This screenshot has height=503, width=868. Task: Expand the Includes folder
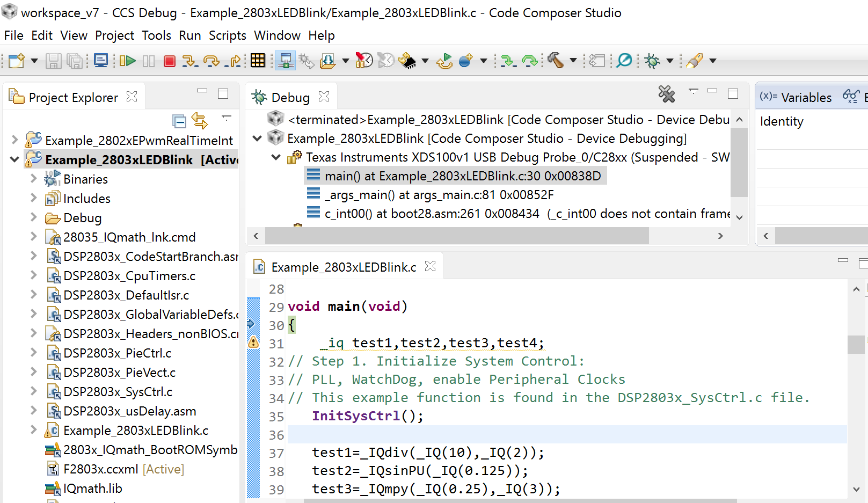(33, 198)
